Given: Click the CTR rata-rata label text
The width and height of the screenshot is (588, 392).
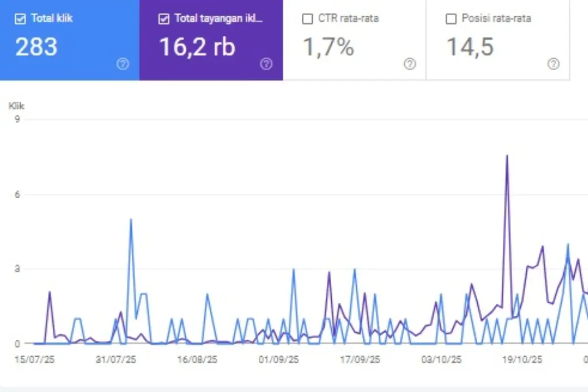Looking at the screenshot, I should pos(348,19).
